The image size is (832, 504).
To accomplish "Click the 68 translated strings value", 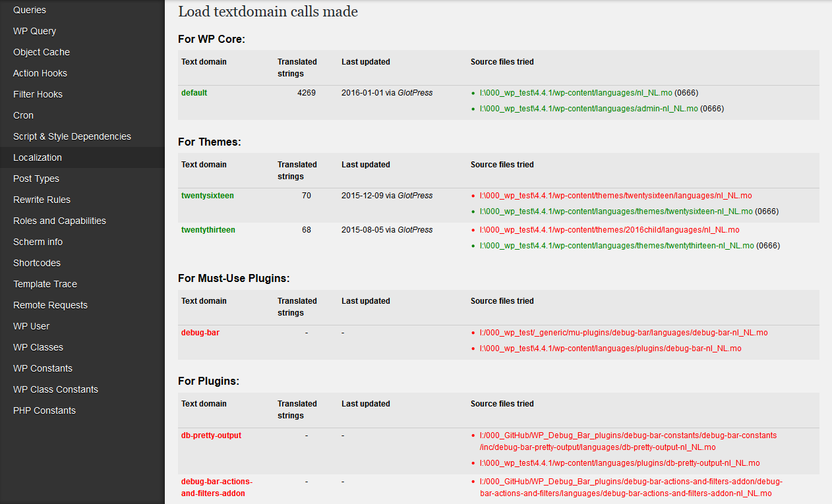I will pyautogui.click(x=307, y=230).
